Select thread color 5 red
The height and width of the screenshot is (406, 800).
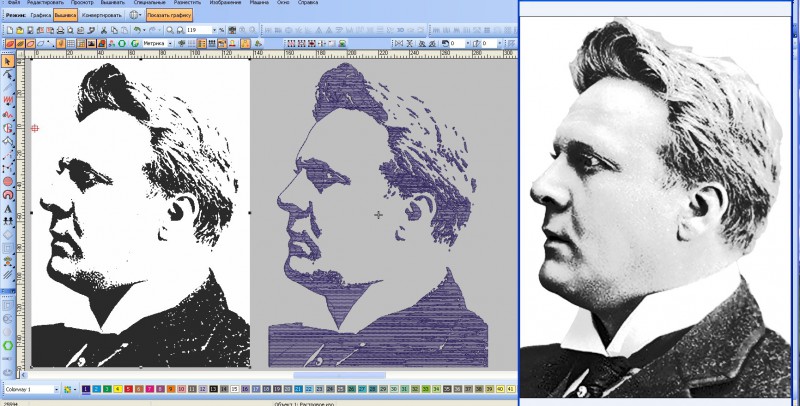pyautogui.click(x=129, y=389)
